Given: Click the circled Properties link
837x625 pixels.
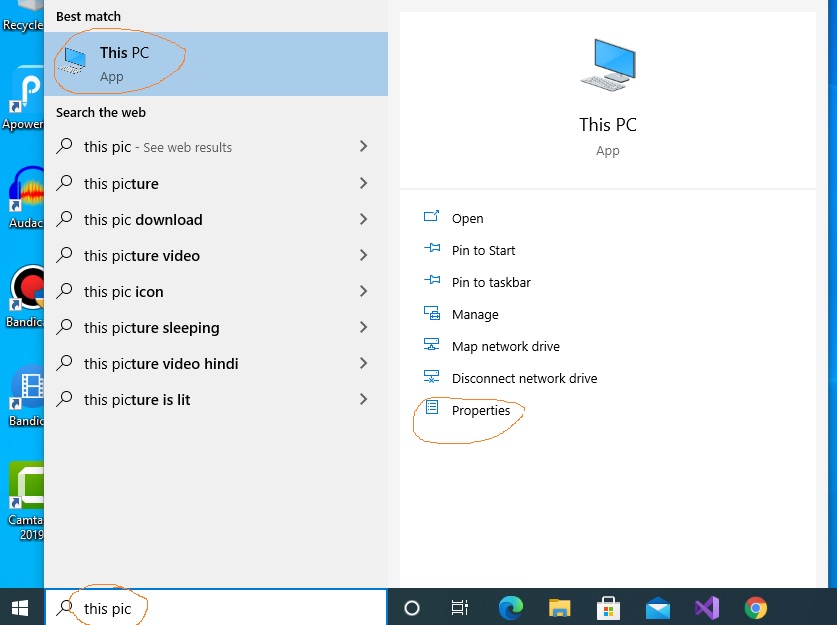Looking at the screenshot, I should click(481, 410).
